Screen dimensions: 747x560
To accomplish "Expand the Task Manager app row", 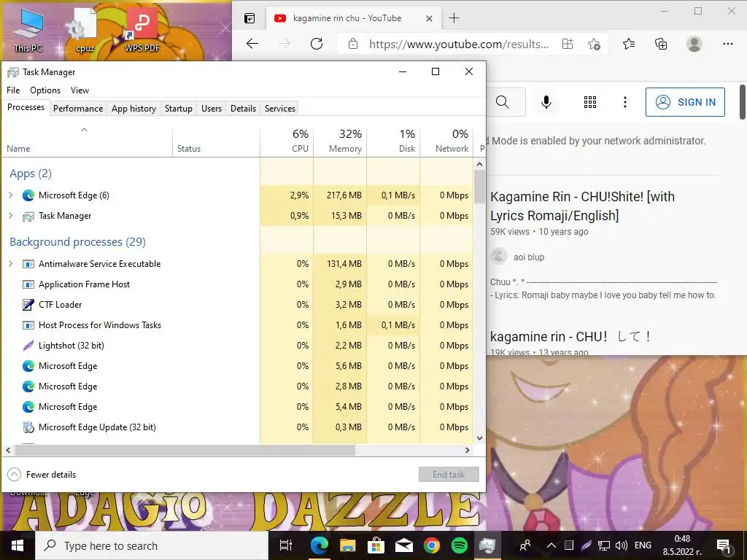I will click(11, 216).
